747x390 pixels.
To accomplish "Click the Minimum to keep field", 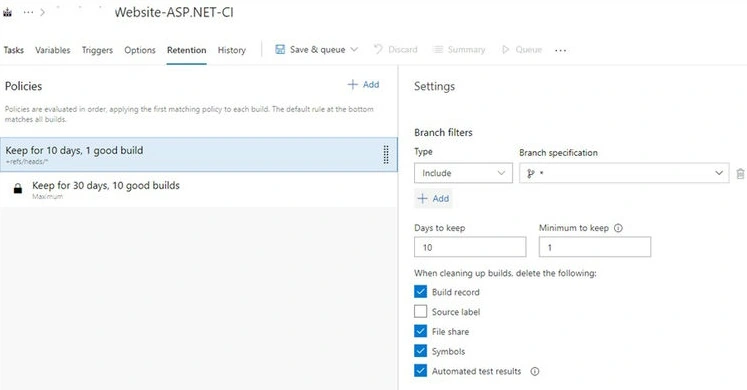I will click(595, 247).
